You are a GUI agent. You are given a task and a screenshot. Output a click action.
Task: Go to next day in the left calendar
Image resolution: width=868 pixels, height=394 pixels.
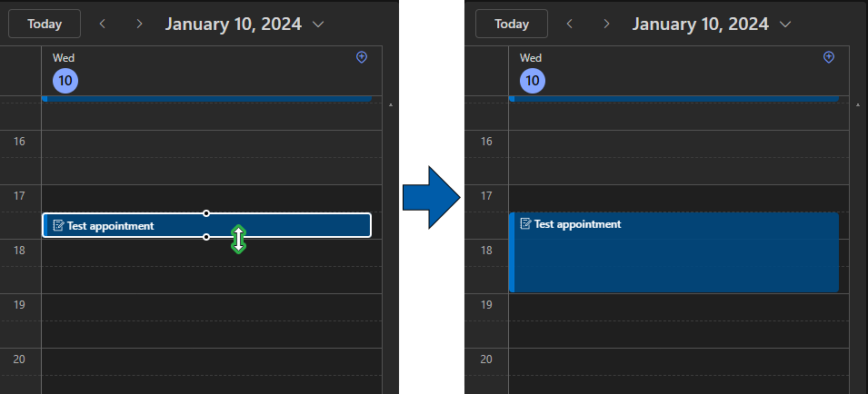[x=139, y=24]
